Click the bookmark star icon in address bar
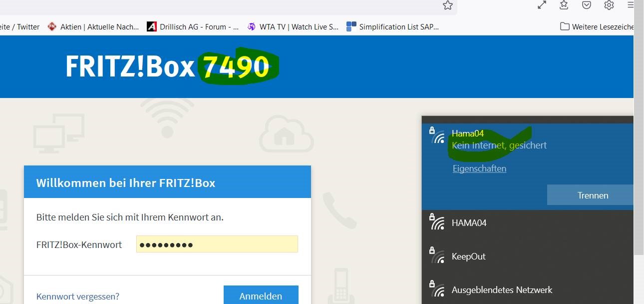The height and width of the screenshot is (304, 644). 448,5
